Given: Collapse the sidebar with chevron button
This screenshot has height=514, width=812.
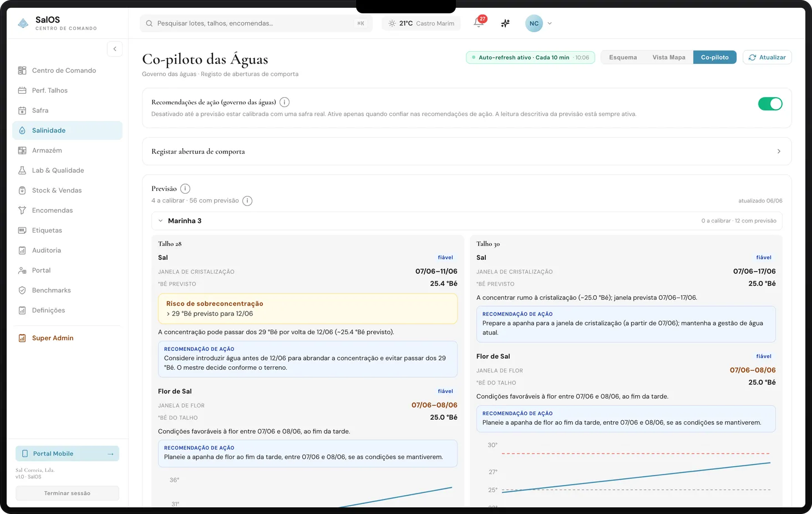Looking at the screenshot, I should 115,49.
